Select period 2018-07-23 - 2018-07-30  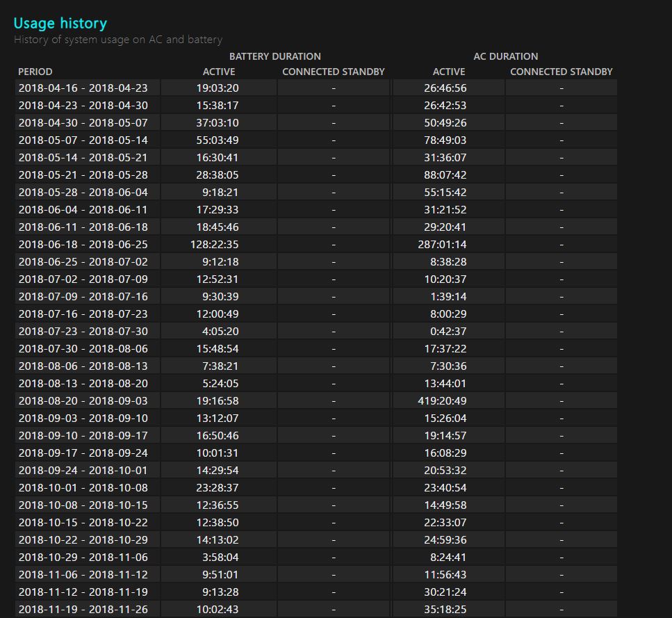tap(83, 332)
